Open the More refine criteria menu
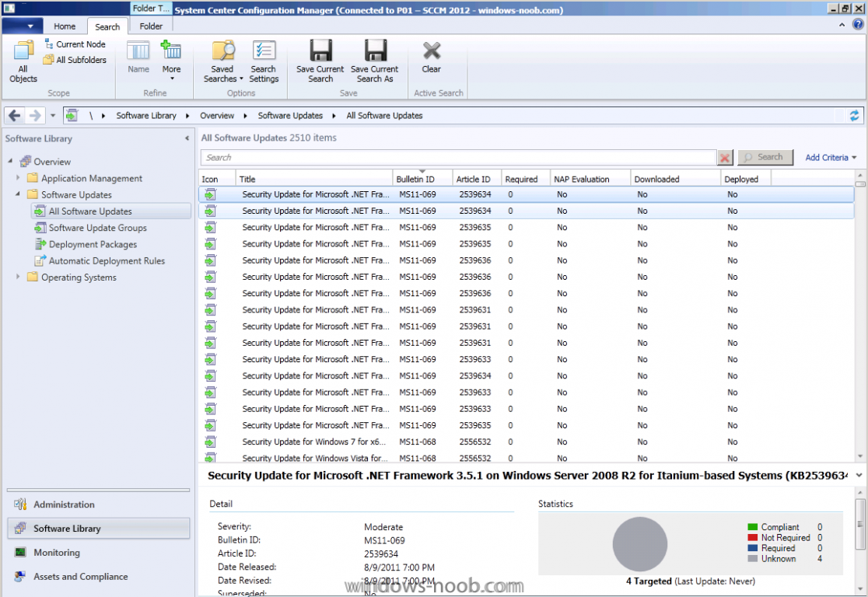 (x=171, y=61)
